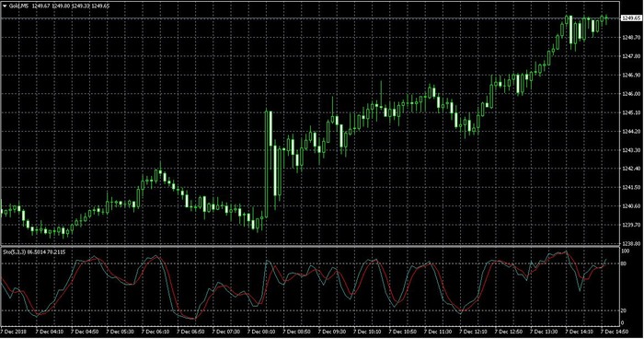The height and width of the screenshot is (339, 644).
Task: Click the stochastic level 80 label
Action: (x=624, y=263)
